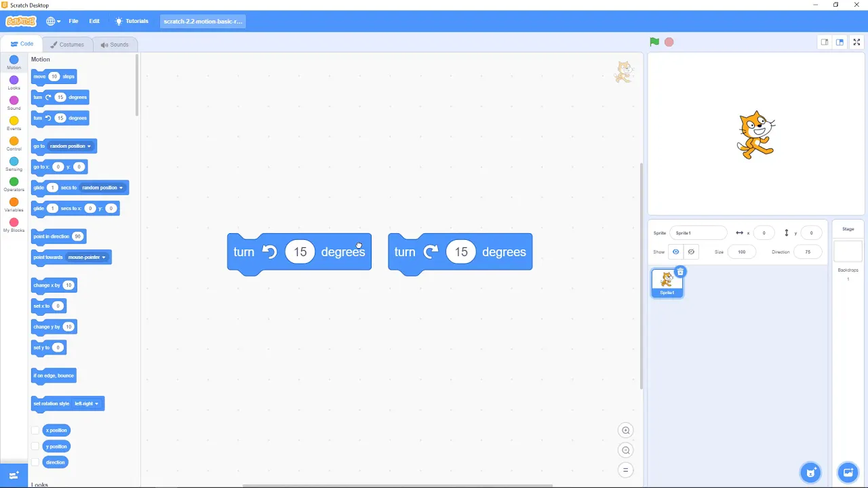This screenshot has height=488, width=868.
Task: Click the Scratch logo
Action: pos(21,21)
